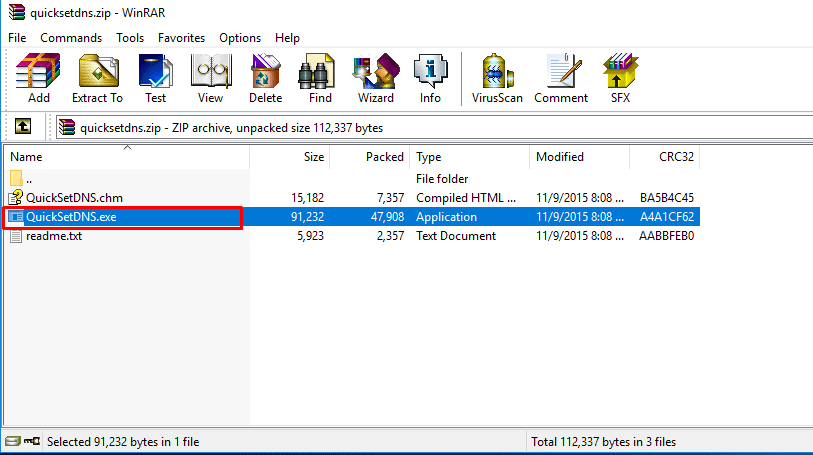The image size is (813, 455).
Task: Click packed value 47,908
Action: click(x=387, y=217)
